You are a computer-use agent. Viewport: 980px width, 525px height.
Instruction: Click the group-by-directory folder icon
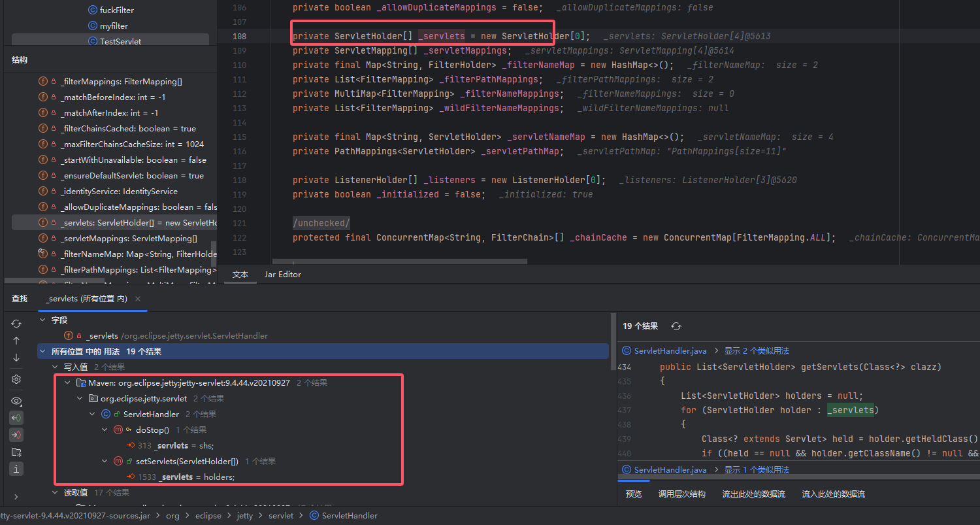pyautogui.click(x=16, y=452)
